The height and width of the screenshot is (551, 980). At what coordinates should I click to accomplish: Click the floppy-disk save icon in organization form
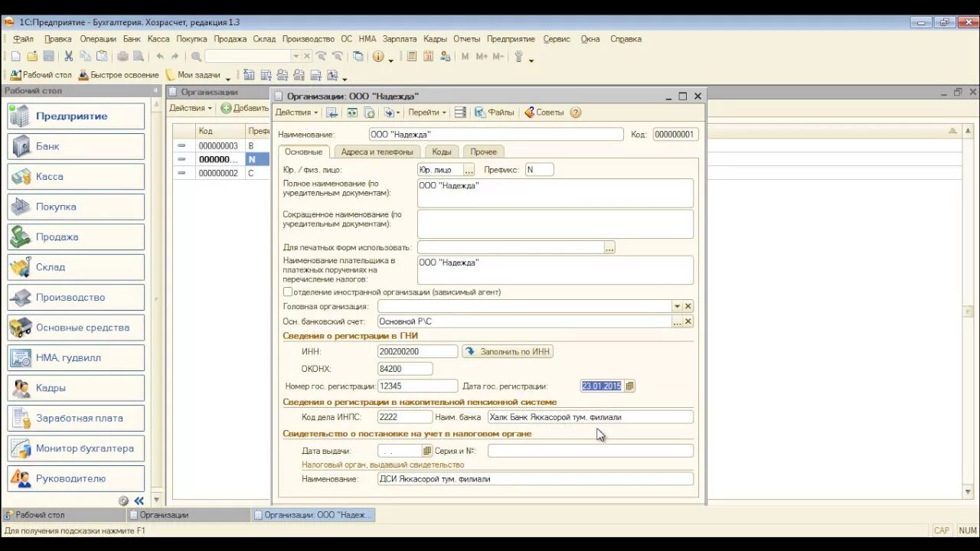click(332, 112)
